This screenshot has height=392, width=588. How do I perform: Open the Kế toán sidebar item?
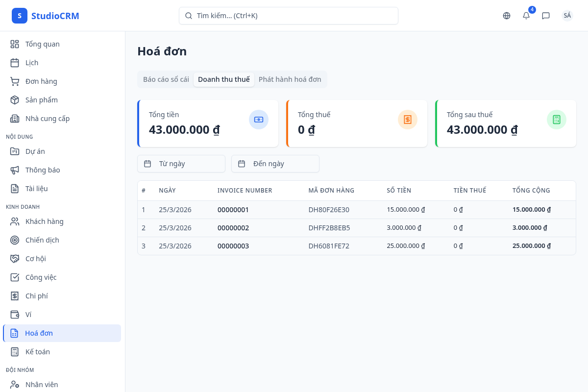[x=38, y=352]
